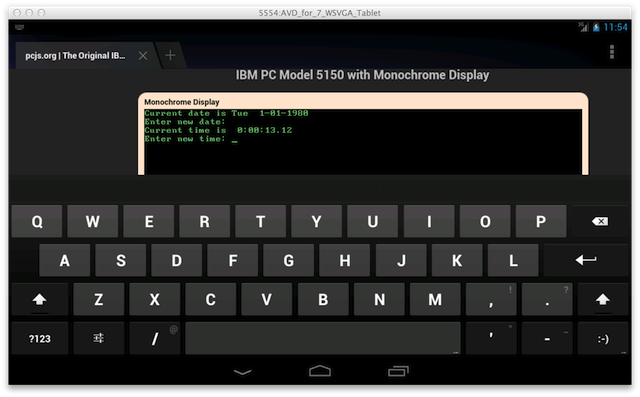Tap the Q key on keyboard
Viewport: 640px width, 397px height.
(x=37, y=222)
